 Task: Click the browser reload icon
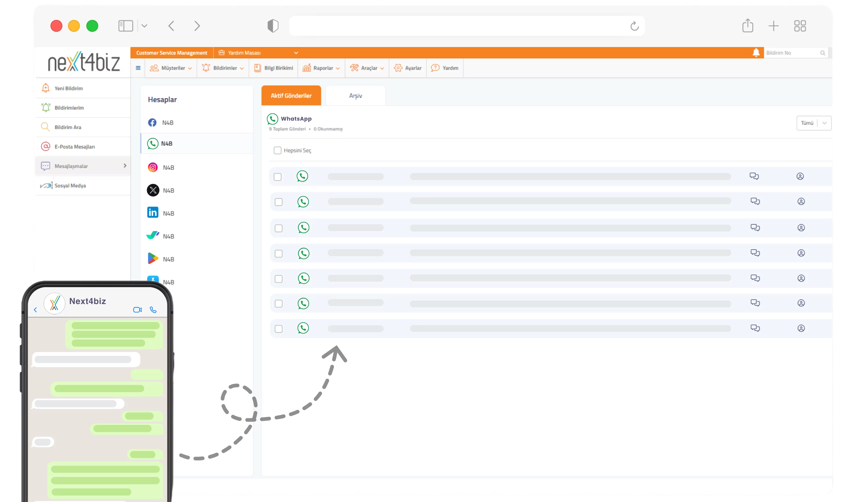[x=634, y=26]
